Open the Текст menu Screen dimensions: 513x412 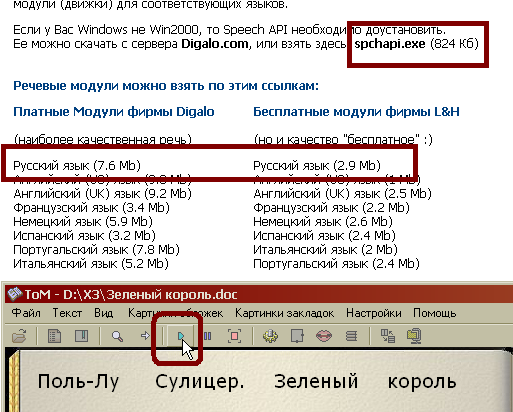(67, 313)
